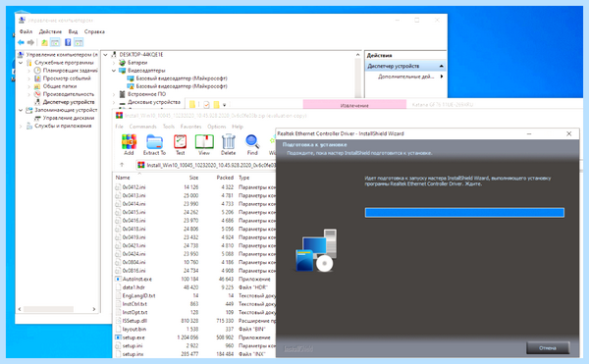Click the Quick Access dropdown arrow in Explorer title bar
This screenshot has width=589, height=364.
tap(224, 105)
